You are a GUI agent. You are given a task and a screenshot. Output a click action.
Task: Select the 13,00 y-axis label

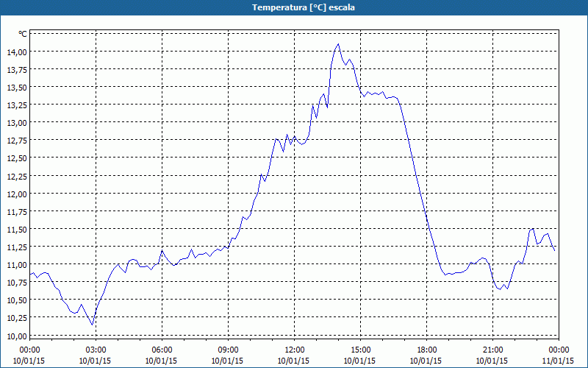17,123
